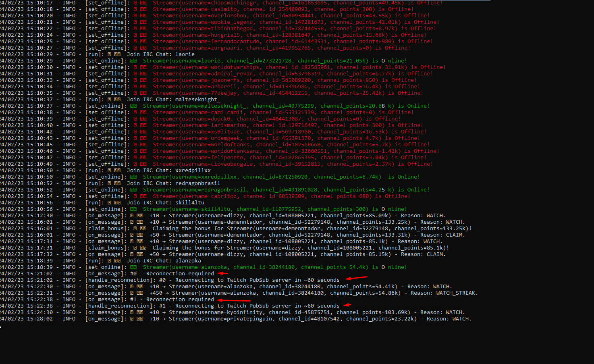Click the offline line for doock0
This screenshot has height=364, width=594.
coord(276,119)
